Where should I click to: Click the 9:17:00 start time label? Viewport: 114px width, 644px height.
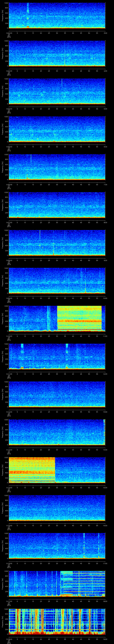[x=9, y=601]
